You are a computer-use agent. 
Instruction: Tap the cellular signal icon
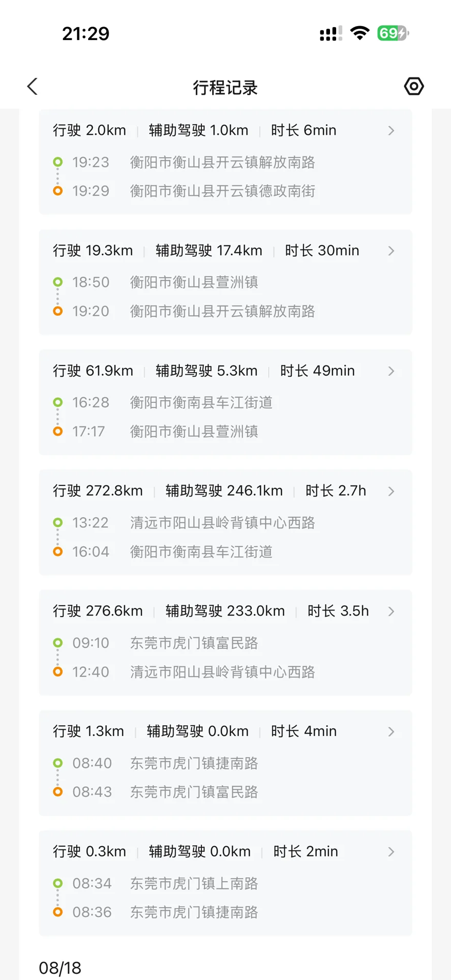[x=331, y=33]
